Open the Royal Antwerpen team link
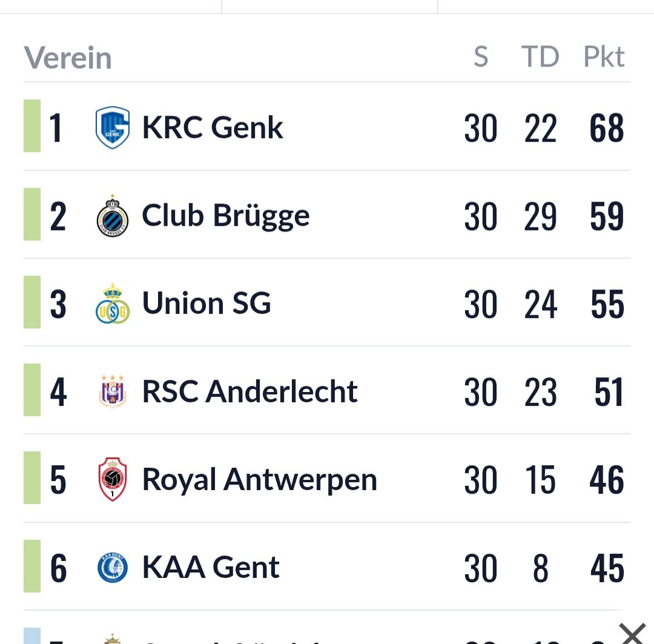This screenshot has width=654, height=644. click(259, 480)
